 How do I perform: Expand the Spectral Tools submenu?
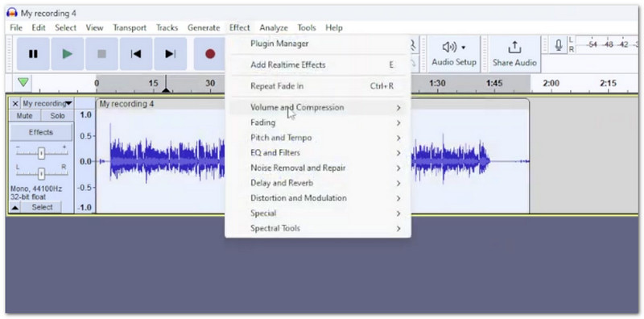[x=318, y=229]
